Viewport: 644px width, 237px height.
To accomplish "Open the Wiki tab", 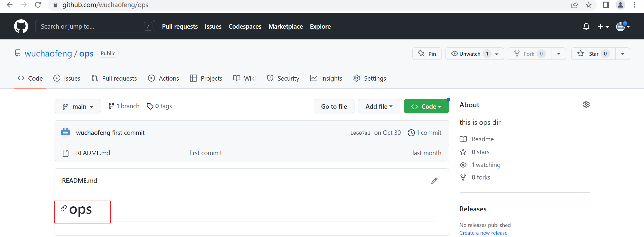I will click(245, 78).
